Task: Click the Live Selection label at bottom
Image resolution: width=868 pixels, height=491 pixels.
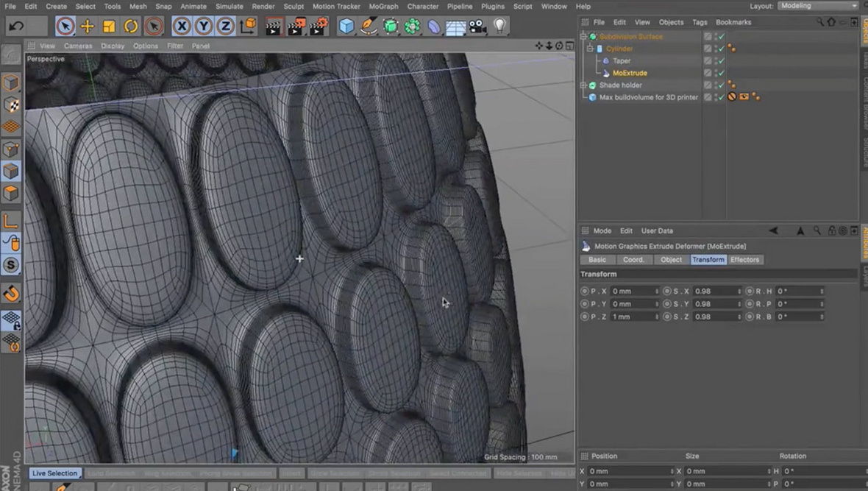Action: click(x=55, y=473)
